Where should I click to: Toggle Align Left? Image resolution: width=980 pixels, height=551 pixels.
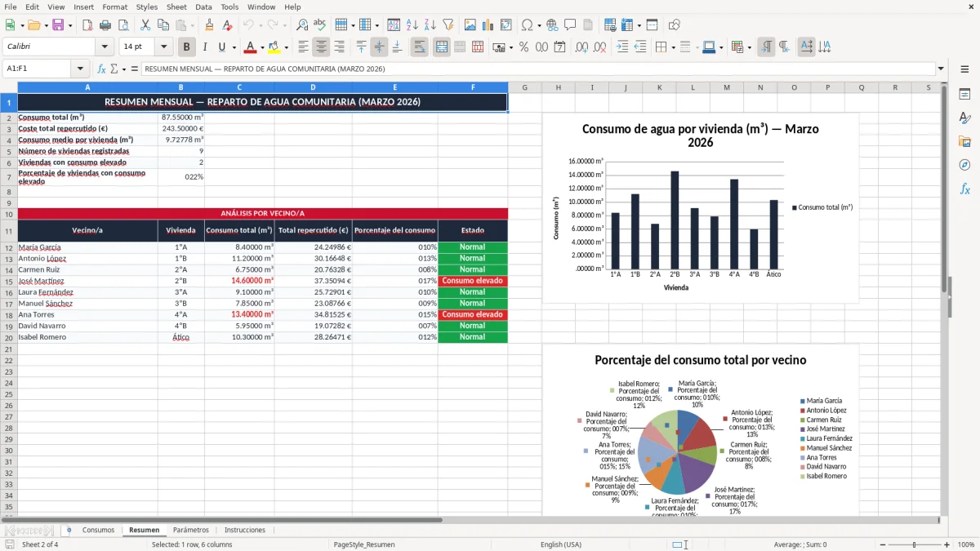(x=303, y=47)
